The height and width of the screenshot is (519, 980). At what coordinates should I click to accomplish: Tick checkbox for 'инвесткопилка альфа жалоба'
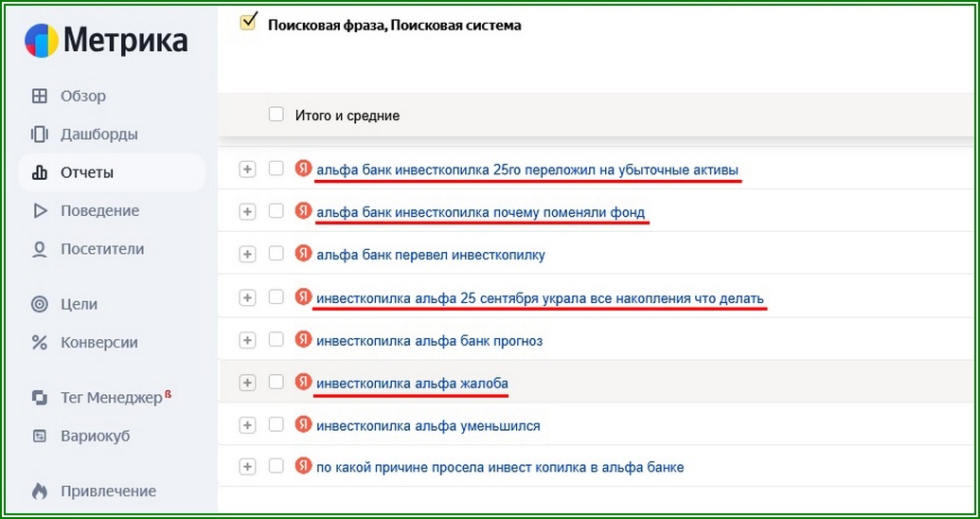click(276, 382)
